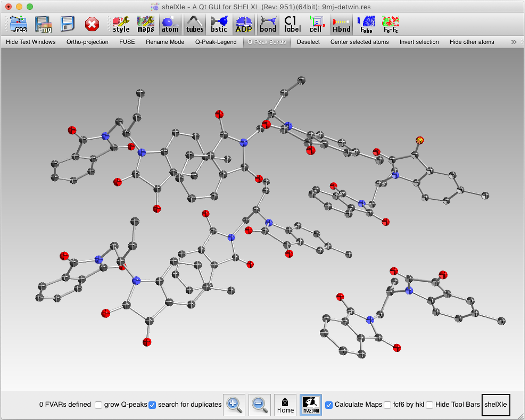Image resolution: width=525 pixels, height=420 pixels.
Task: Click the shelXle button
Action: (x=496, y=405)
